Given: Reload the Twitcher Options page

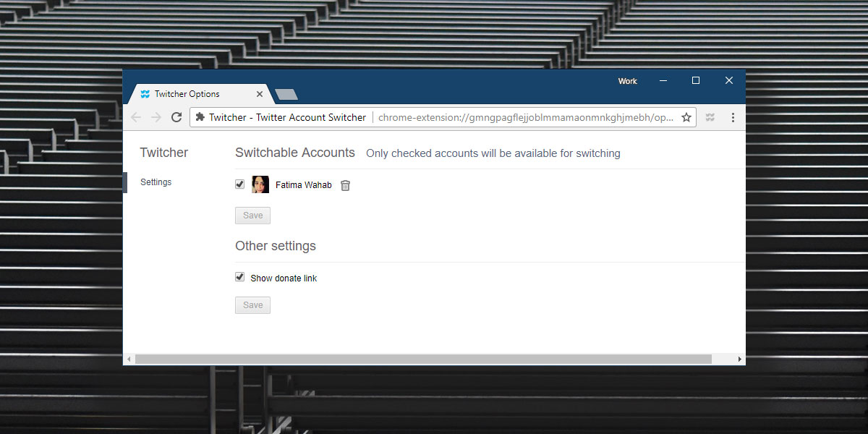Looking at the screenshot, I should [x=176, y=117].
